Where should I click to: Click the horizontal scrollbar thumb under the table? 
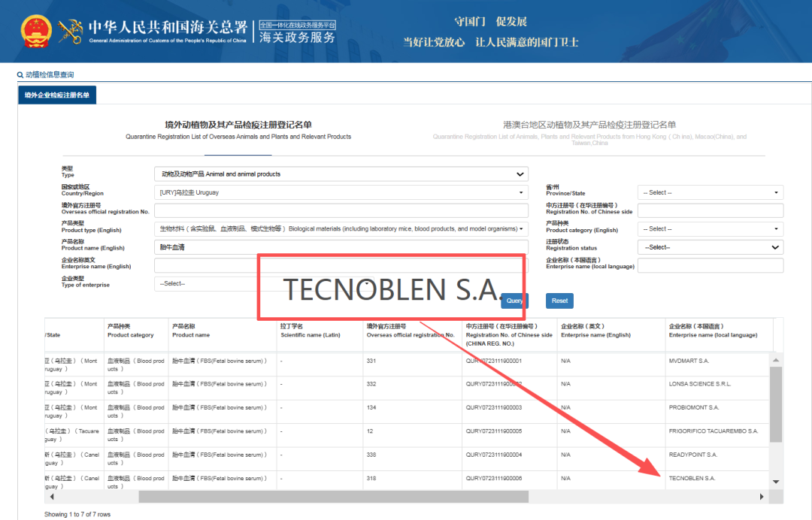pos(334,497)
